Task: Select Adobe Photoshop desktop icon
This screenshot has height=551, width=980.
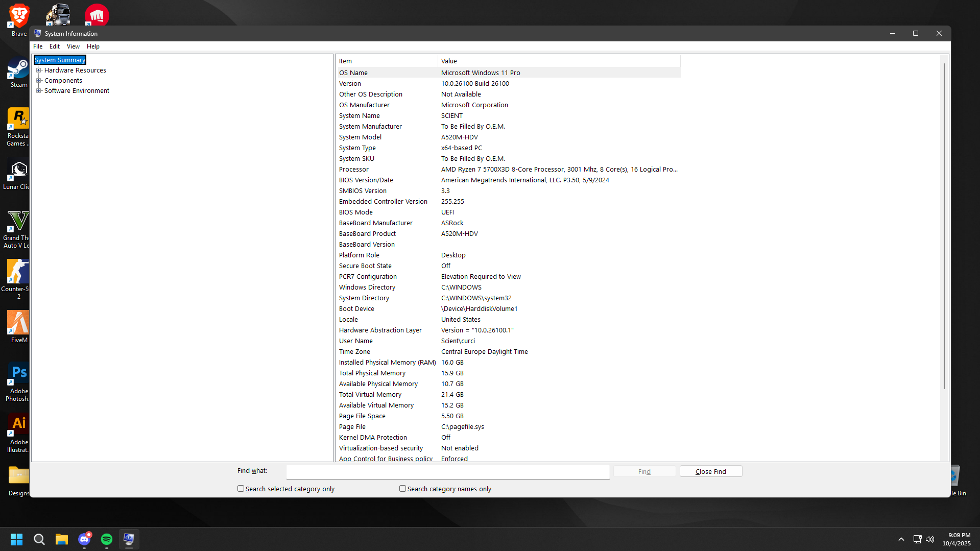Action: tap(18, 381)
